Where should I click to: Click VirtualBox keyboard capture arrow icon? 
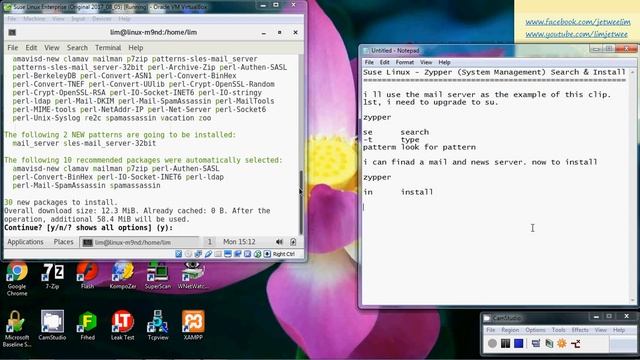coord(267,254)
